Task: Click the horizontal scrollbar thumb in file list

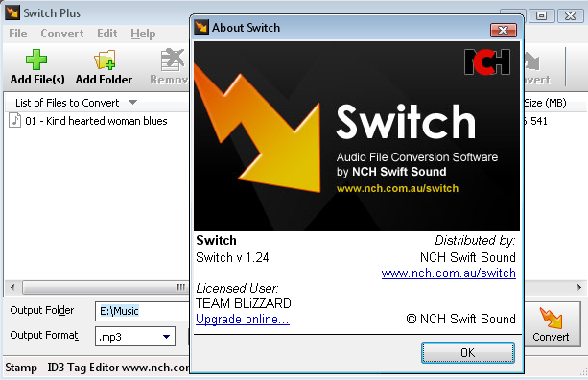Action: 106,288
